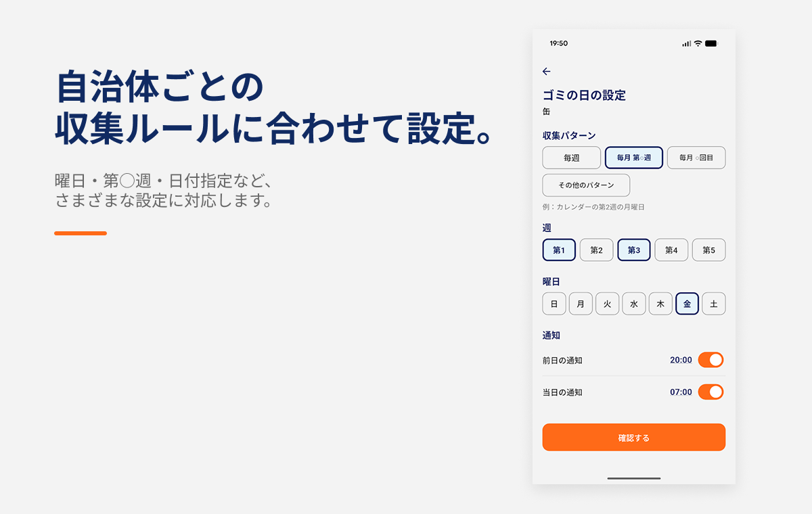Deselect week 第1
Viewport: 812px width, 514px height.
coord(559,250)
